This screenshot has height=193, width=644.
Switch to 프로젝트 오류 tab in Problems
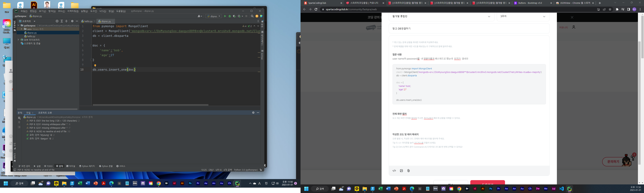(x=45, y=113)
